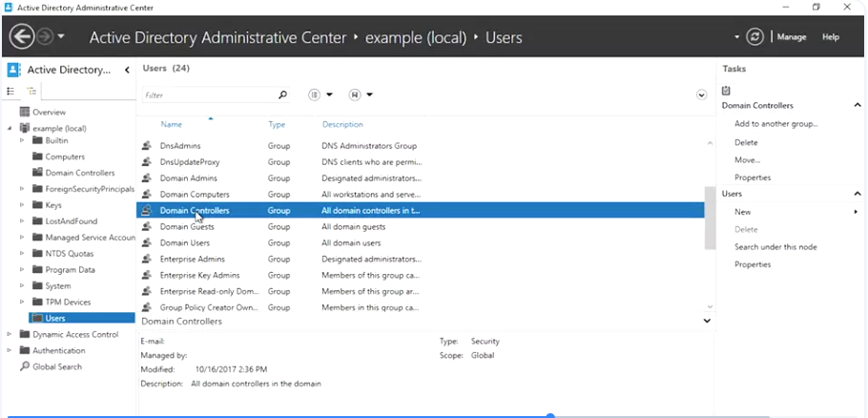The width and height of the screenshot is (868, 418).
Task: Click Delete under Domain Controllers tasks
Action: [746, 142]
